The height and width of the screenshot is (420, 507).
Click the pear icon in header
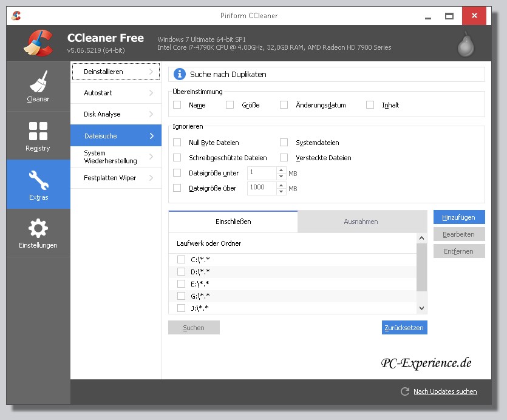tap(466, 43)
